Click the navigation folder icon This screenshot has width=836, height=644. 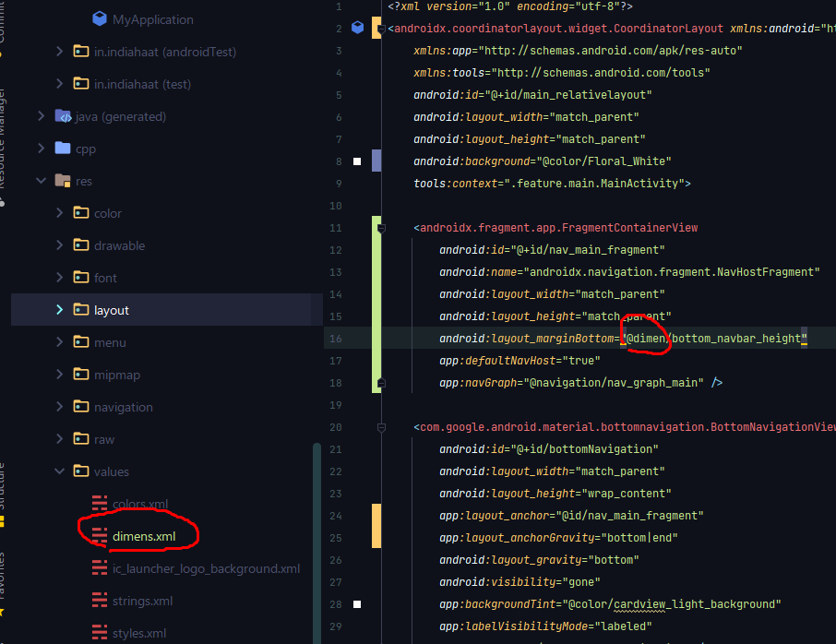(x=81, y=406)
